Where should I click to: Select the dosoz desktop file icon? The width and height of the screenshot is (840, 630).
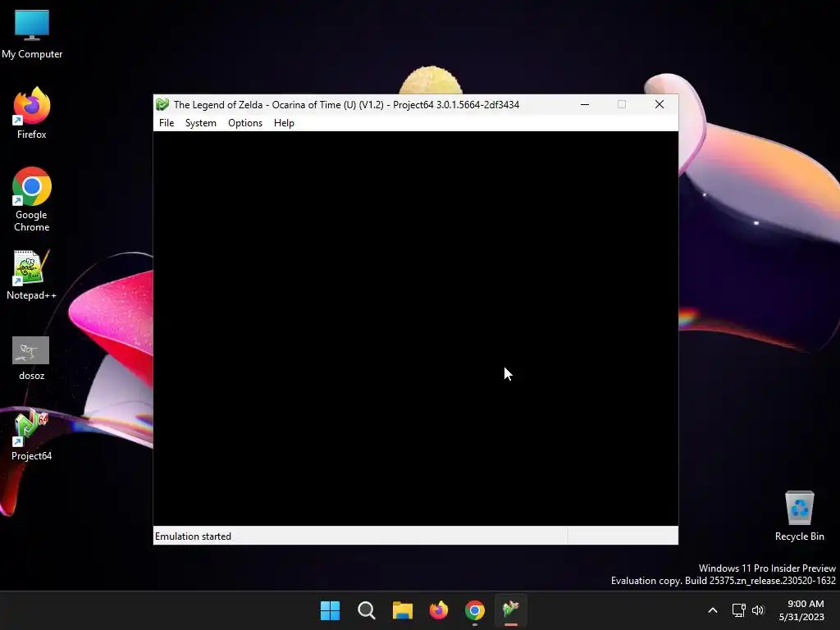tap(32, 358)
